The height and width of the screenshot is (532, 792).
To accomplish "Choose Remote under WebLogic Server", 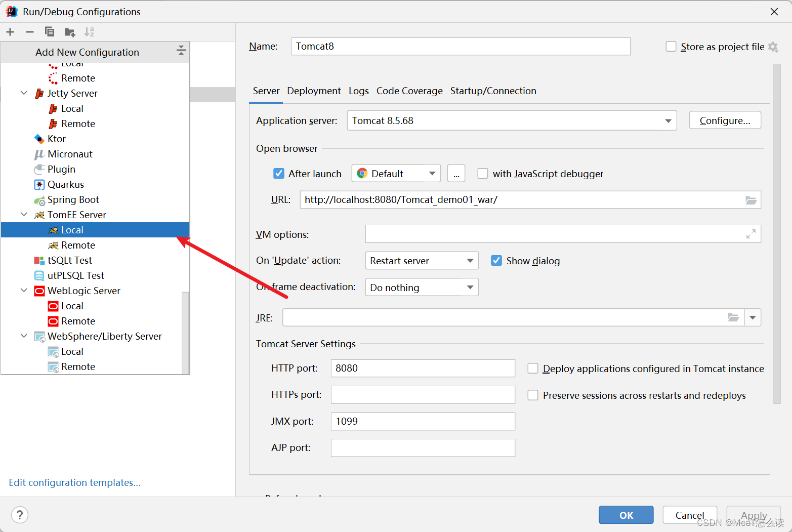I will pos(78,321).
